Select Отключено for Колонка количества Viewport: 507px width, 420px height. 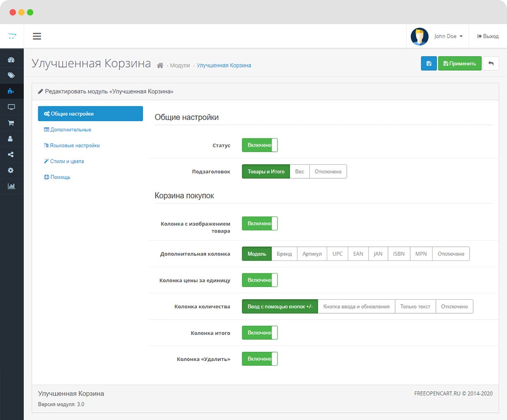(455, 306)
